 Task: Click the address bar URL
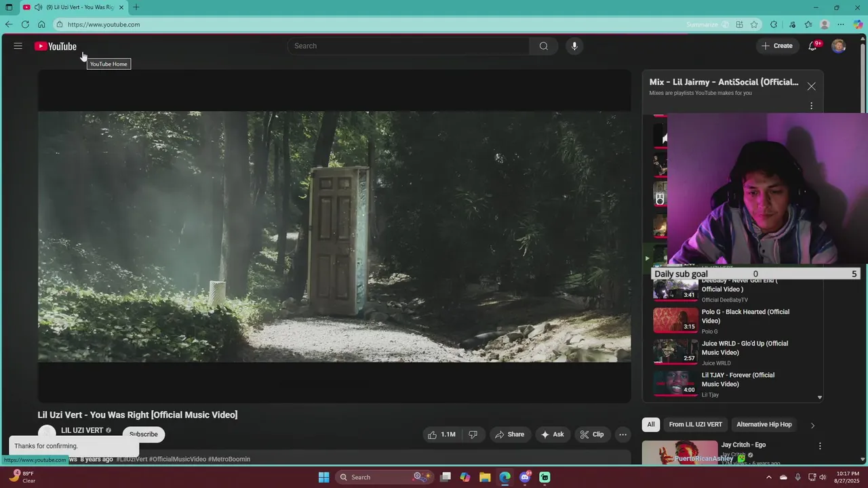coord(104,24)
